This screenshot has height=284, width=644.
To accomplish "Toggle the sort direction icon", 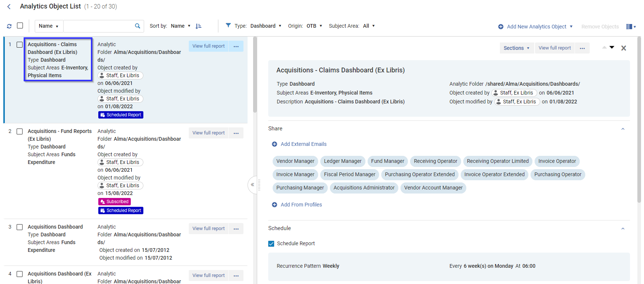I will [x=198, y=26].
